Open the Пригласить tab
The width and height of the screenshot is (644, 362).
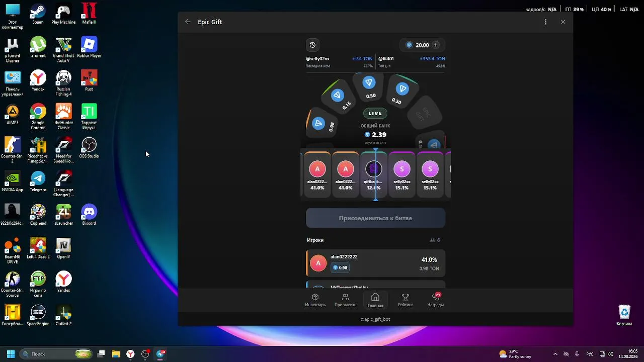tap(345, 300)
